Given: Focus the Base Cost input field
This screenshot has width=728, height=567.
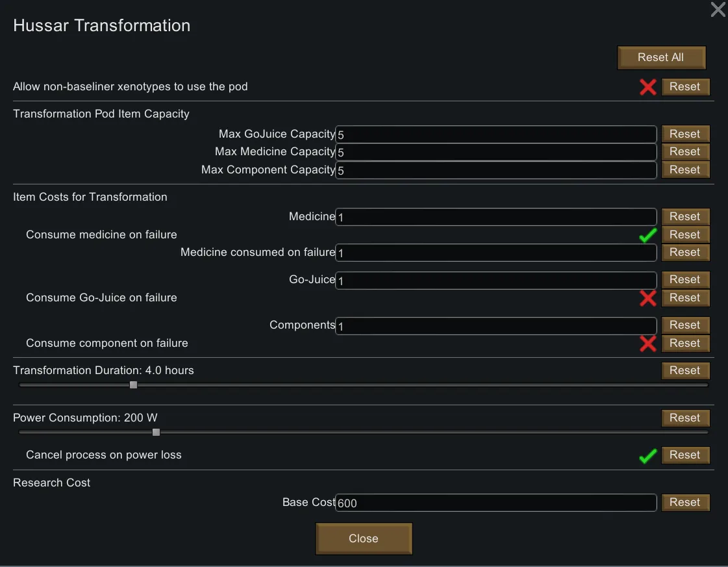Looking at the screenshot, I should [x=496, y=503].
